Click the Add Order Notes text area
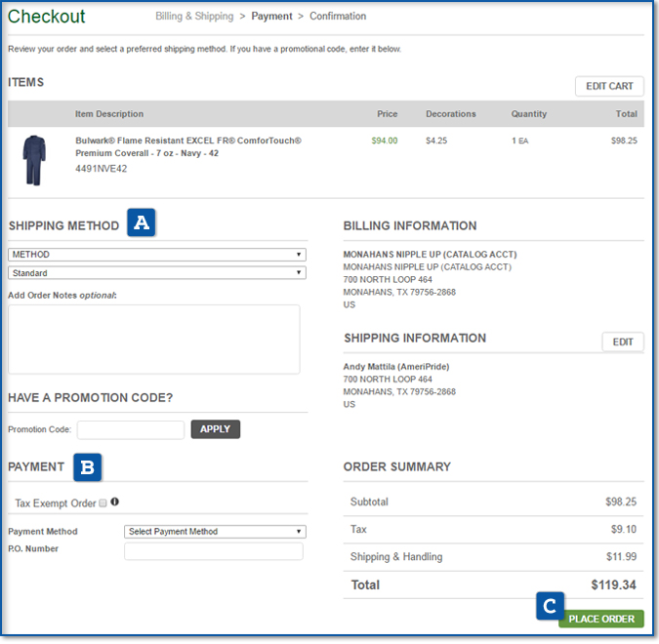 [x=153, y=339]
